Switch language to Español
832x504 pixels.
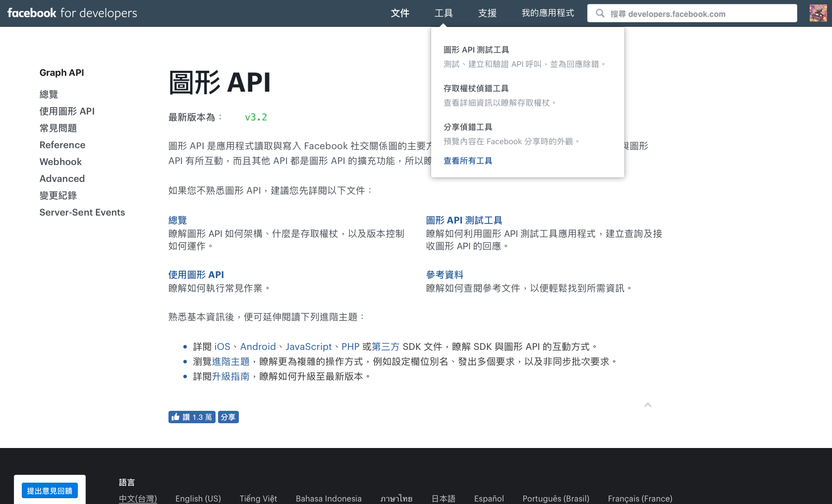coord(489,499)
